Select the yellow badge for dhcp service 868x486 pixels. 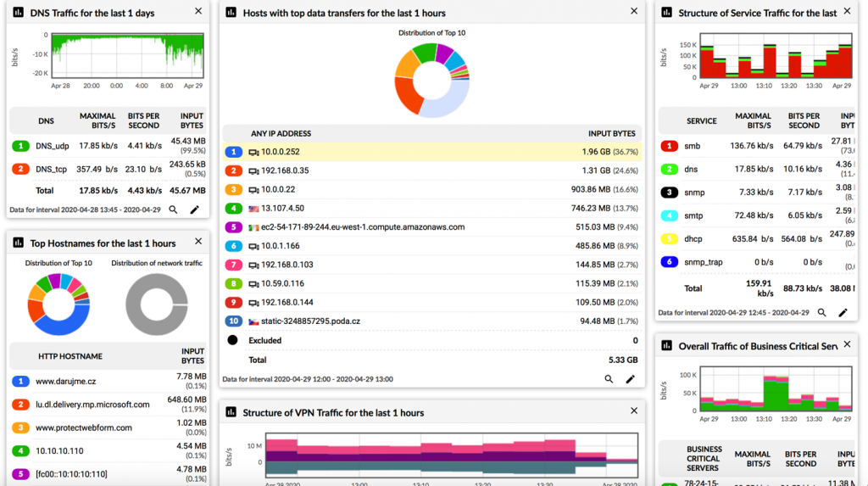(x=670, y=239)
